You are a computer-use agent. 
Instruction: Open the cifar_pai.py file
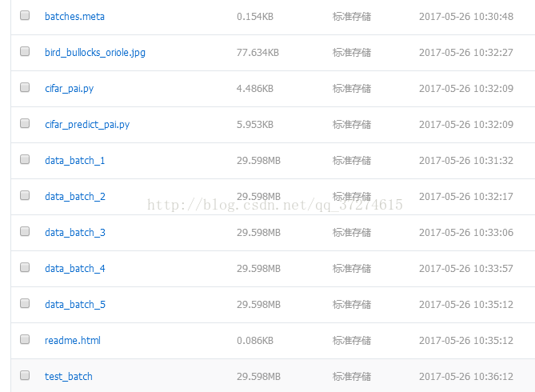pyautogui.click(x=70, y=89)
